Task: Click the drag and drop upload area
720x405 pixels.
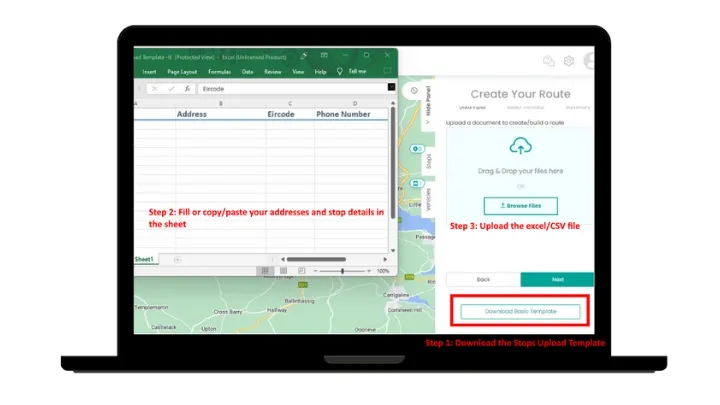Action: (520, 175)
